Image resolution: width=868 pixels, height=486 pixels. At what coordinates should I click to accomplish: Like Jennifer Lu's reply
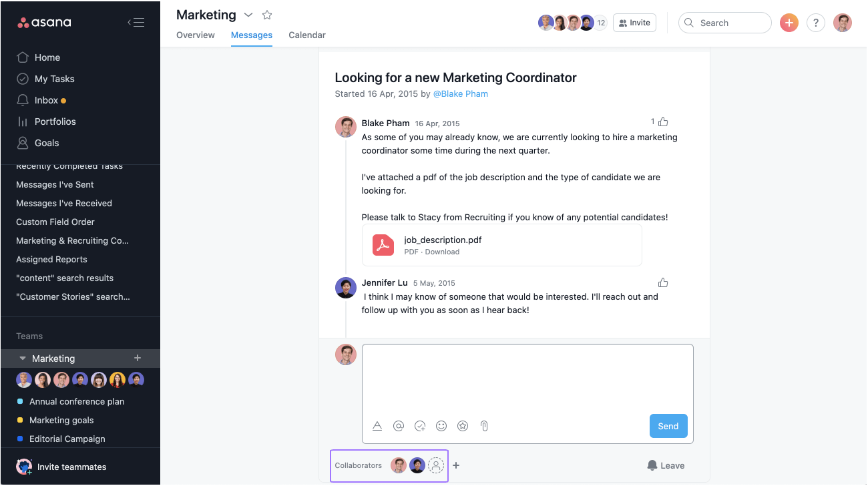(663, 282)
